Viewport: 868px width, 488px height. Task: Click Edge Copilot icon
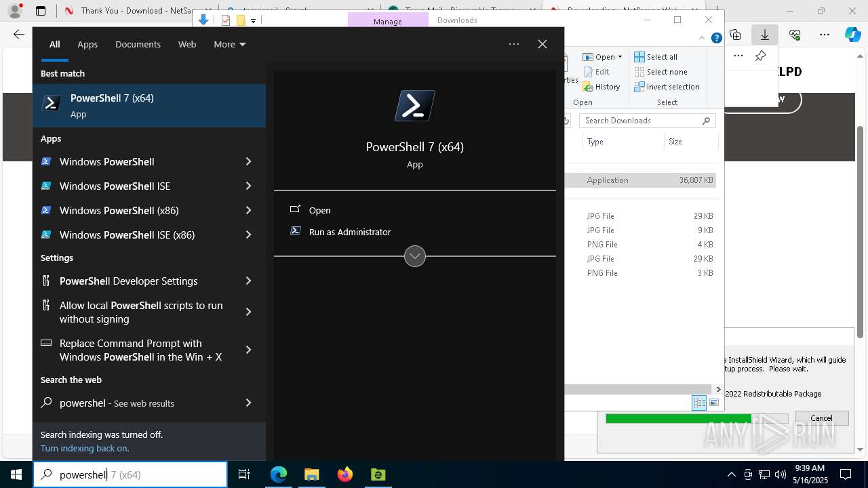point(852,35)
